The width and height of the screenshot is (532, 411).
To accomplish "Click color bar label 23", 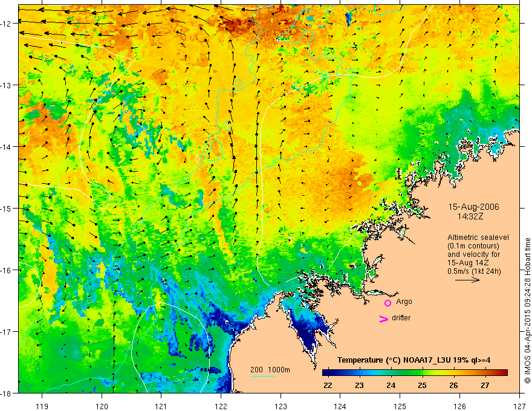I will tap(359, 385).
